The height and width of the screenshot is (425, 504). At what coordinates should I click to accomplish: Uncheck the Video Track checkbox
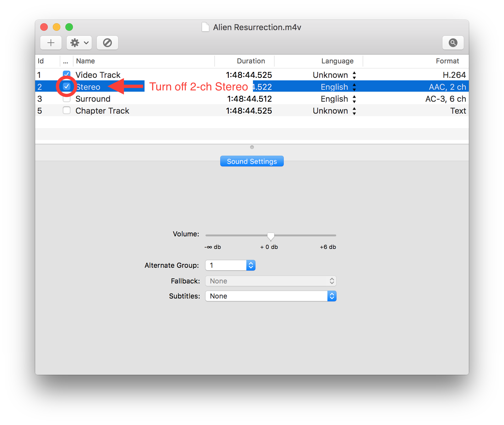67,74
